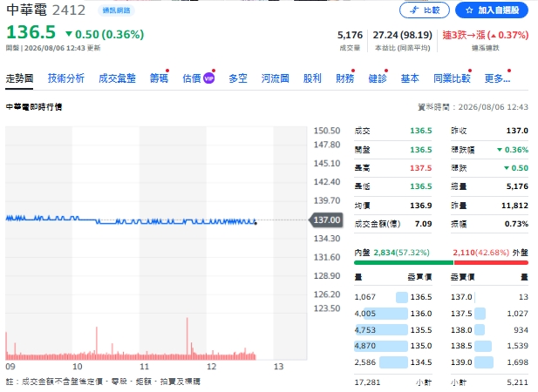Screen dimensions: 538x392
Task: Open the 股利 tab
Action: pyautogui.click(x=312, y=78)
